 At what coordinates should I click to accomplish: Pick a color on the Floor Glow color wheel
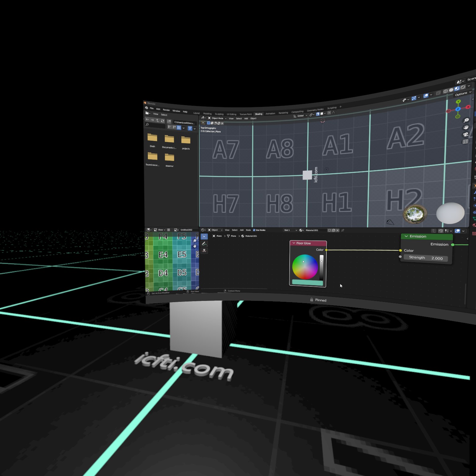click(x=305, y=267)
